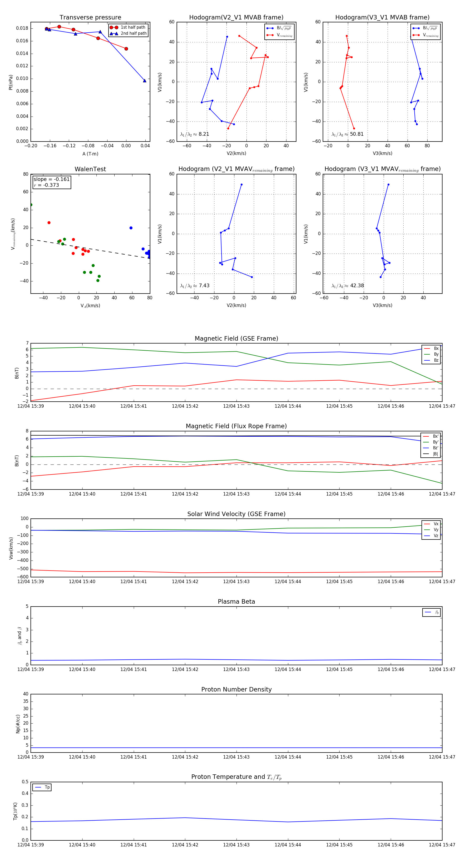473x868 pixels.
Task: Click the "Proton Number Density" title
Action: [x=236, y=689]
